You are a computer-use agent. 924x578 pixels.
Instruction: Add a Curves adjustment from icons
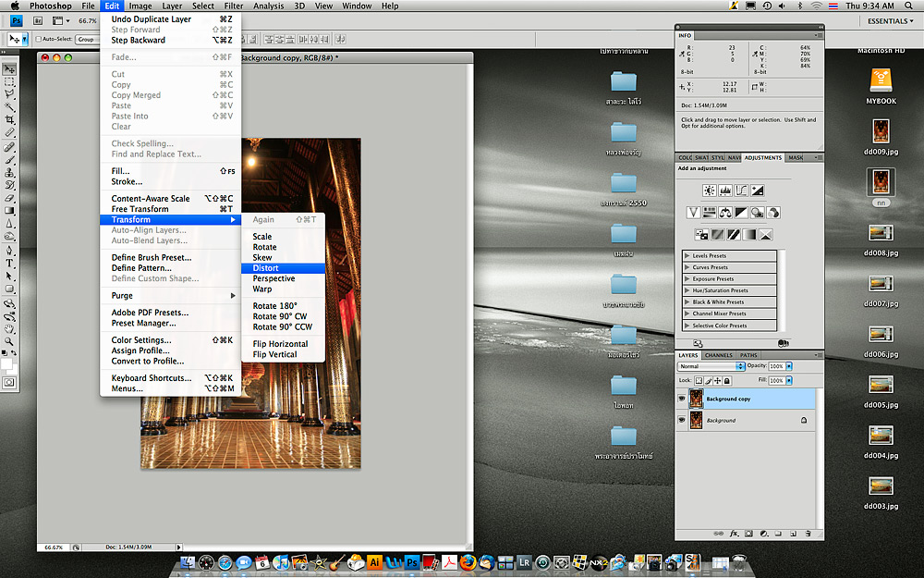click(x=741, y=191)
